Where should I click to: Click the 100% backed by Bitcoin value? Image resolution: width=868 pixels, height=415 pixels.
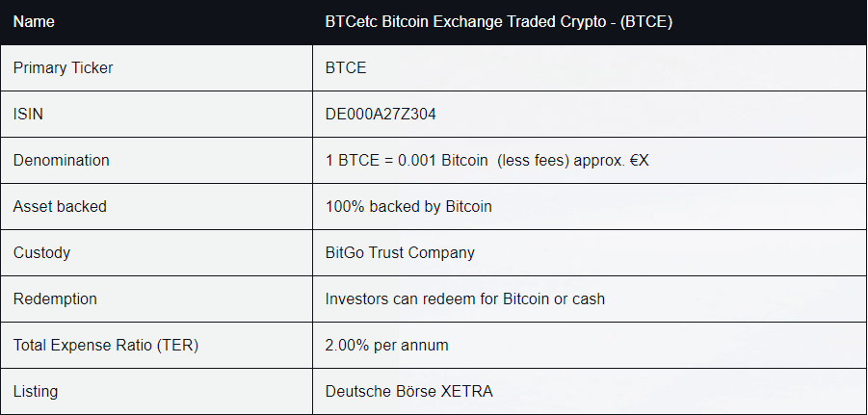408,206
